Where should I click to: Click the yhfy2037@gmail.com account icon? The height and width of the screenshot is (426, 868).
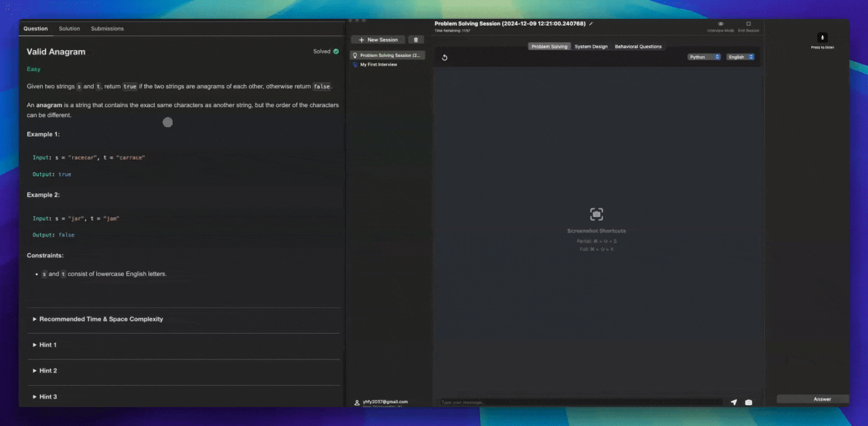356,402
